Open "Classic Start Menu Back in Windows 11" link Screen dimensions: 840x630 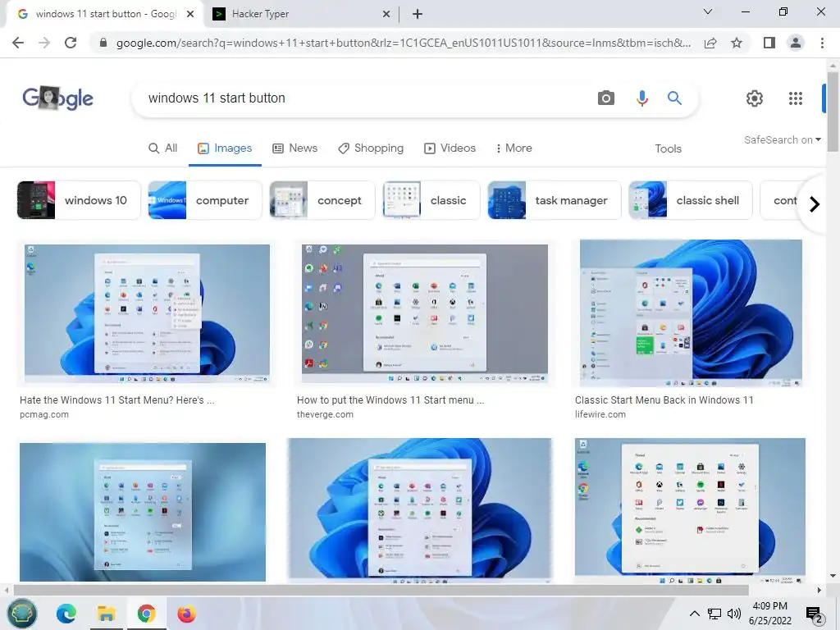click(664, 400)
